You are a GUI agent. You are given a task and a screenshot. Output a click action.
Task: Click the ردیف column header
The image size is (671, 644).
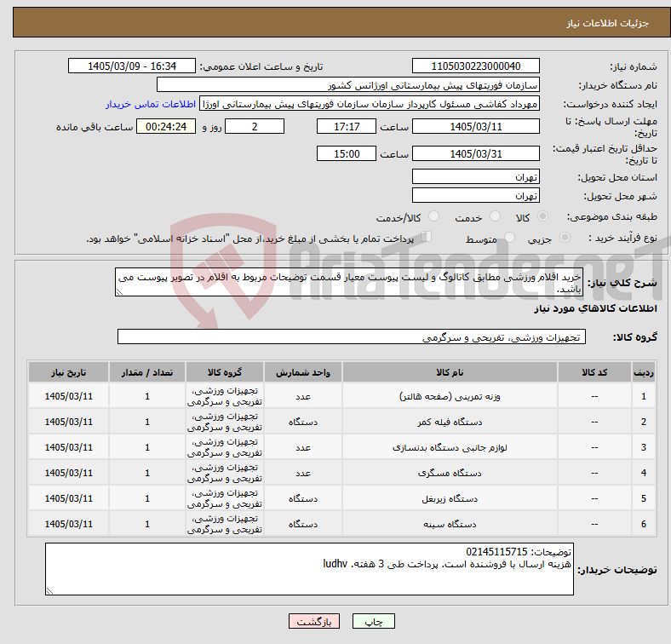click(x=643, y=372)
